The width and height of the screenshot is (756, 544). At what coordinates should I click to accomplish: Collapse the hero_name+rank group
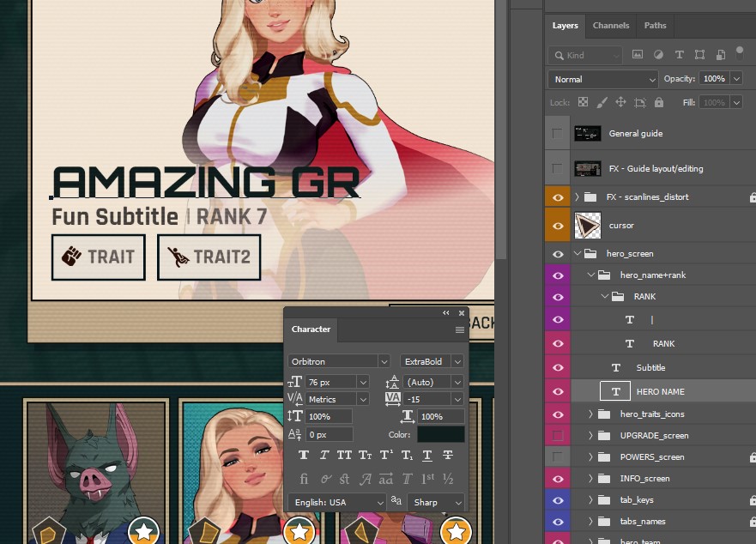[591, 275]
